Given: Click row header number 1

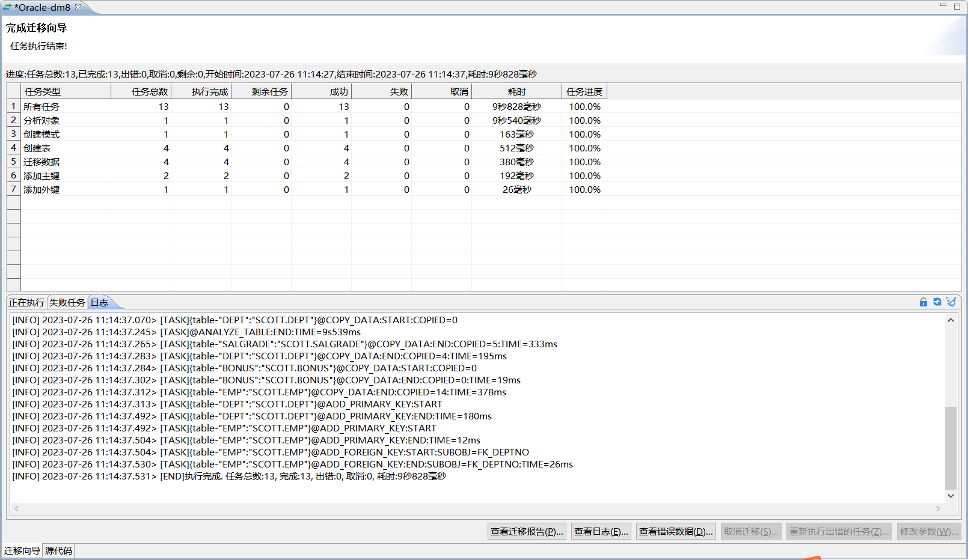Looking at the screenshot, I should click(13, 106).
